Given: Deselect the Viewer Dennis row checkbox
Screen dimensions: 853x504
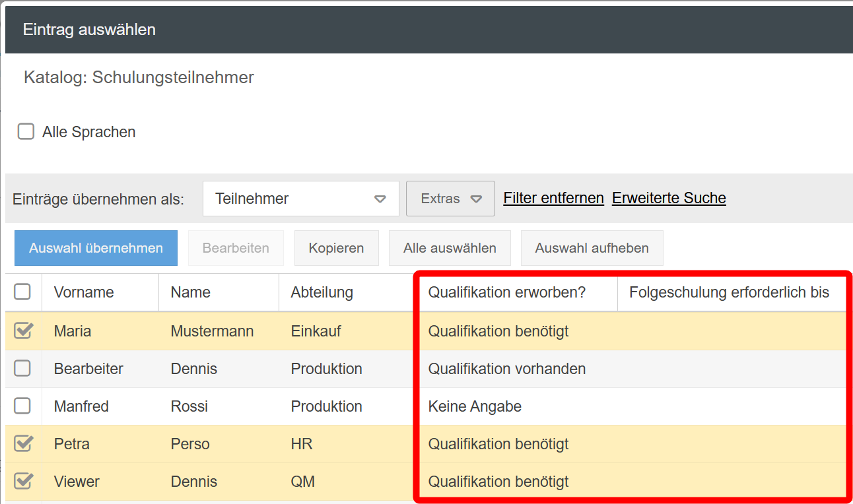Looking at the screenshot, I should point(23,481).
